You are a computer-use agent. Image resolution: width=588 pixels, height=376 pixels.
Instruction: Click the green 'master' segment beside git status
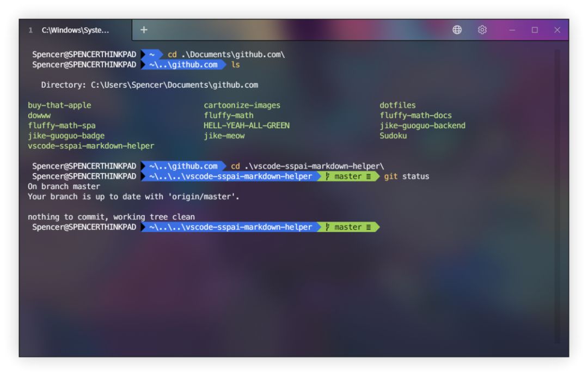click(348, 176)
